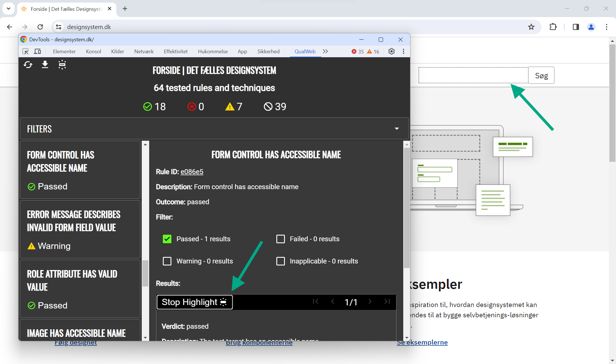
Task: Close the Forside browser tab
Action: (110, 9)
